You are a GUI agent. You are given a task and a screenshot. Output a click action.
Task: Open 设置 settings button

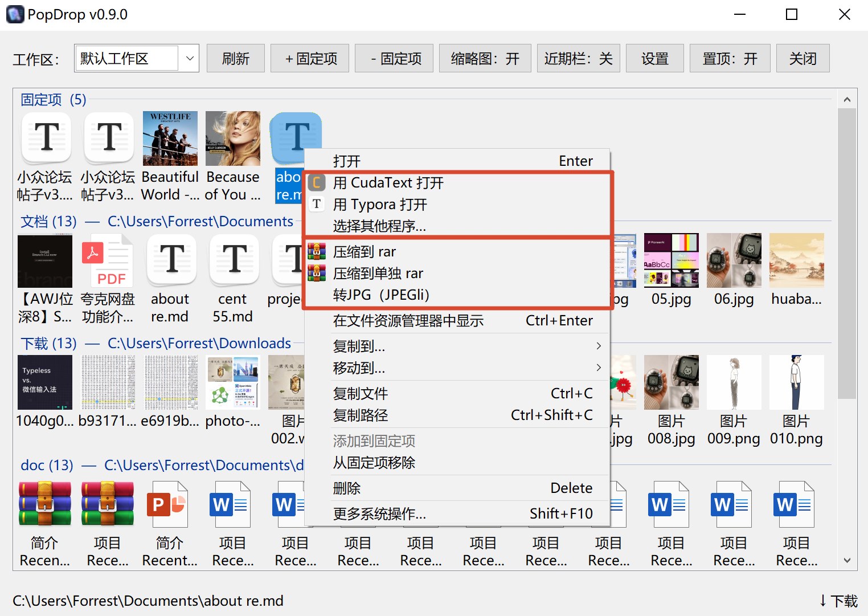coord(655,58)
